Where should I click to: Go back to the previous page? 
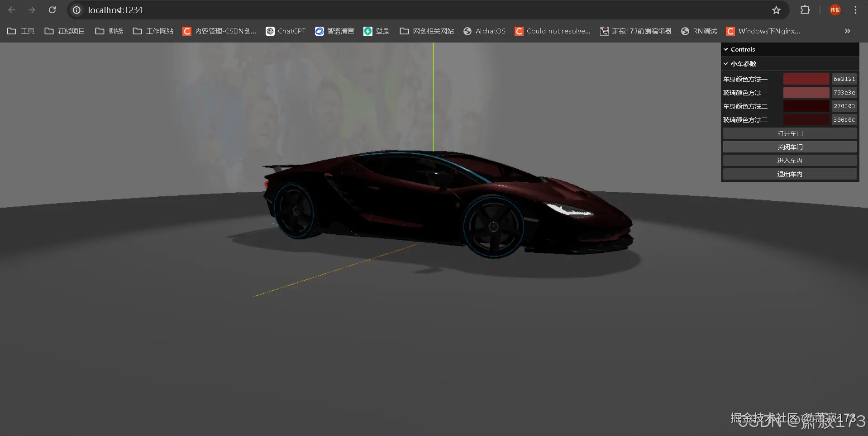[12, 10]
